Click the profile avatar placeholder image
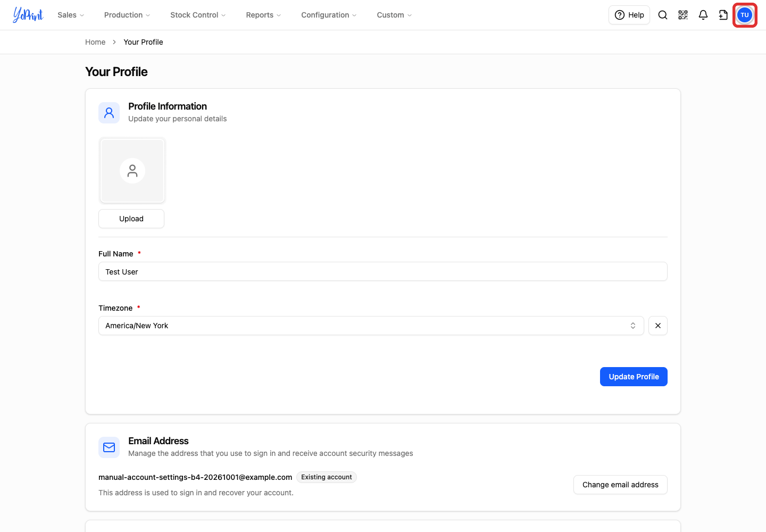The width and height of the screenshot is (766, 532). [132, 171]
